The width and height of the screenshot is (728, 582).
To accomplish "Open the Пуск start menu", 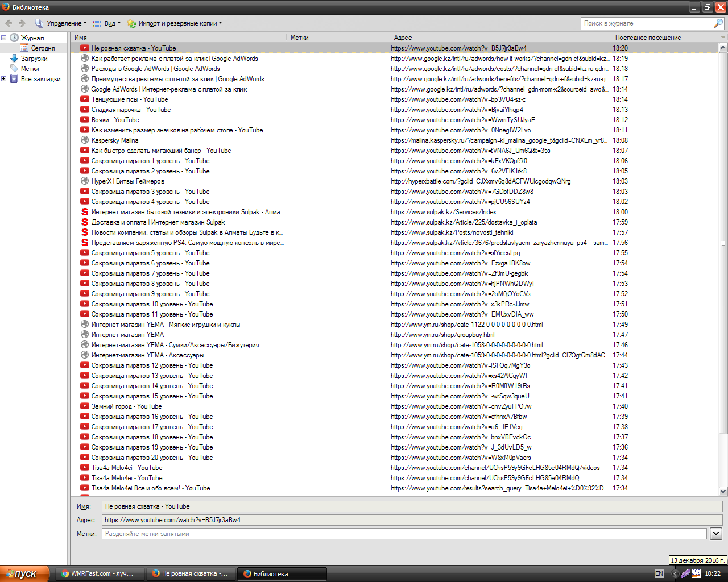I will [24, 573].
